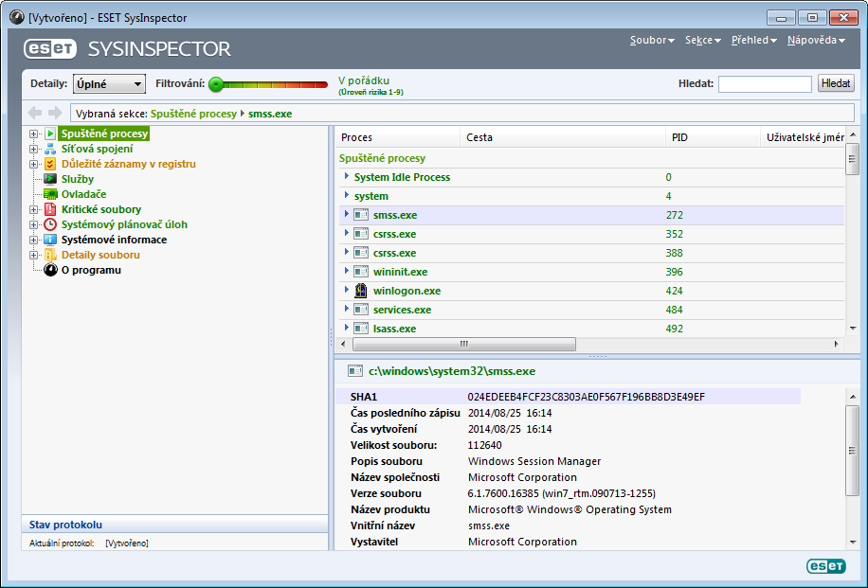Expand the Spuštěné procesy tree node

click(x=34, y=134)
